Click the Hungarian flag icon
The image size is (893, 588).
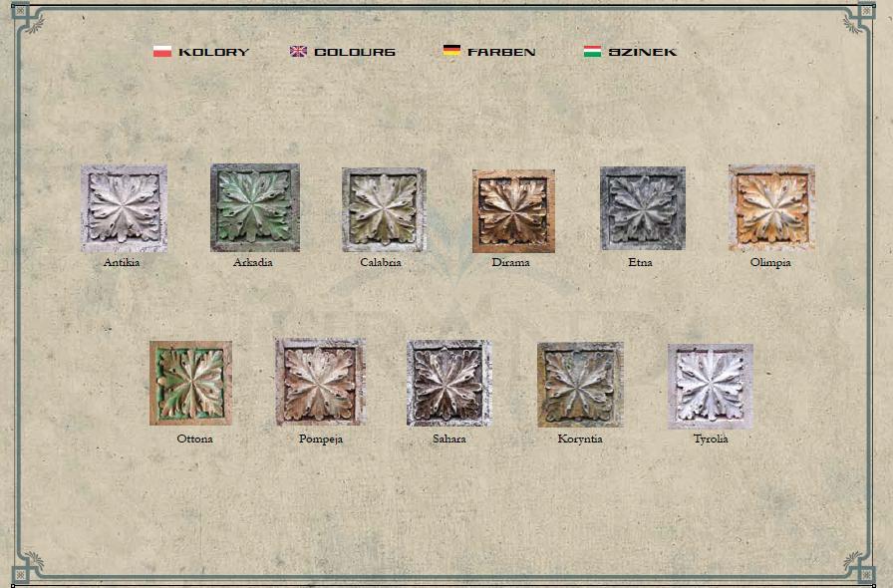[x=592, y=52]
